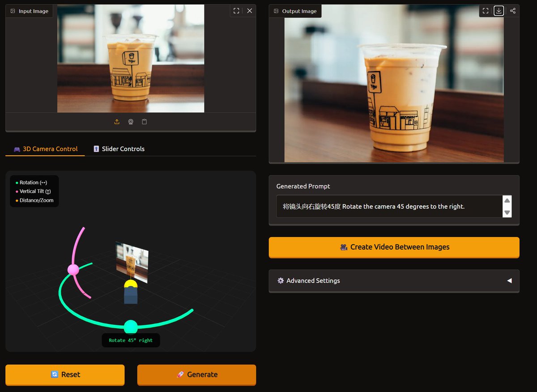Click the input coffee cup image

(x=131, y=59)
